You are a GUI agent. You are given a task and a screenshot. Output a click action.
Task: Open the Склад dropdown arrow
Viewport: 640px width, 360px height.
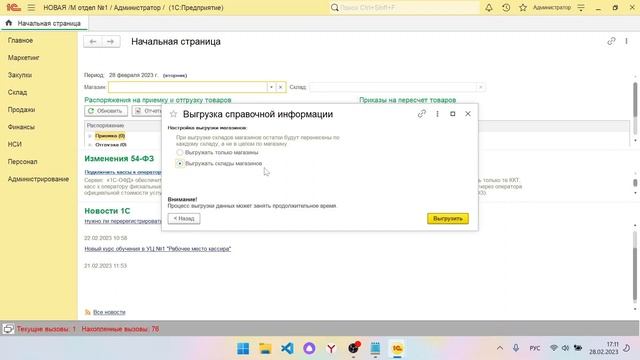click(480, 87)
